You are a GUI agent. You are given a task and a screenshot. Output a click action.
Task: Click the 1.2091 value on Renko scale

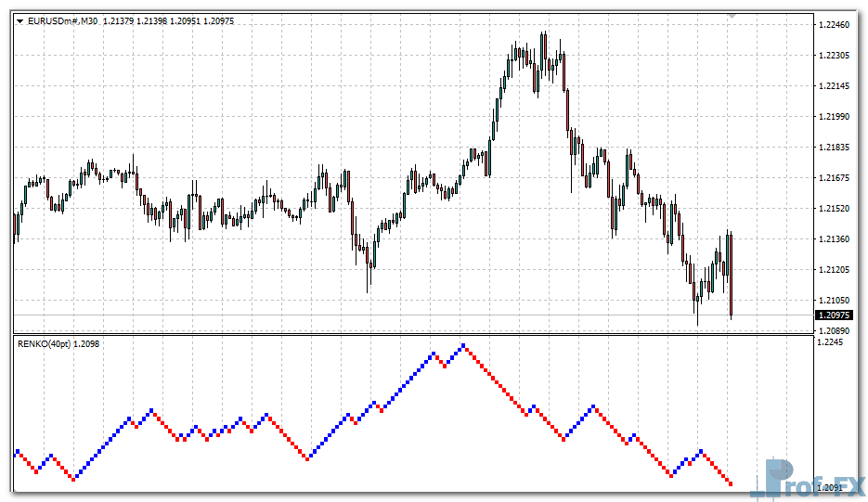[830, 487]
